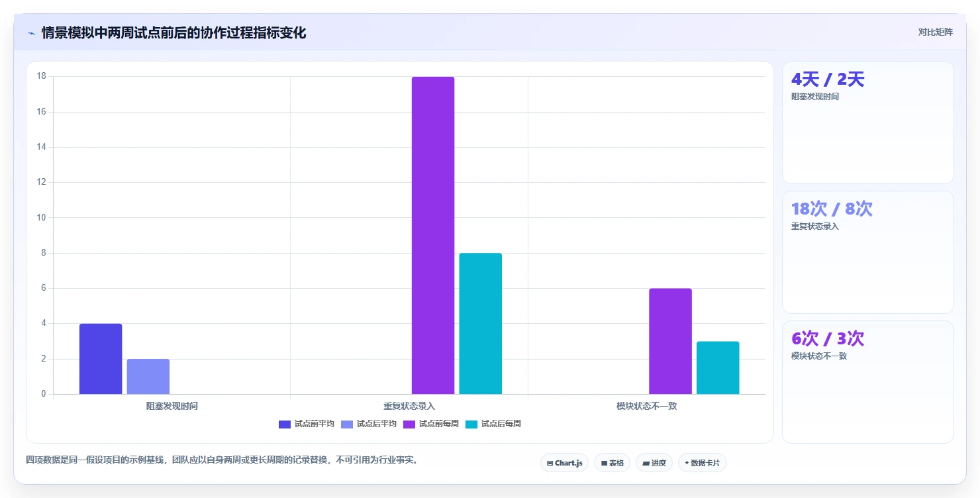Toggle the 试点前平均 legend item
Image resolution: width=980 pixels, height=498 pixels.
pyautogui.click(x=307, y=424)
